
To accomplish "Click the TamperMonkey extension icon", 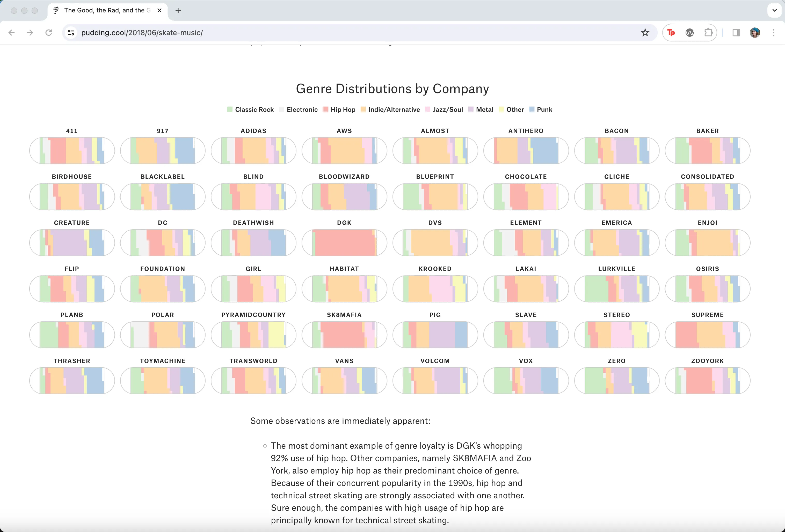I will 671,32.
